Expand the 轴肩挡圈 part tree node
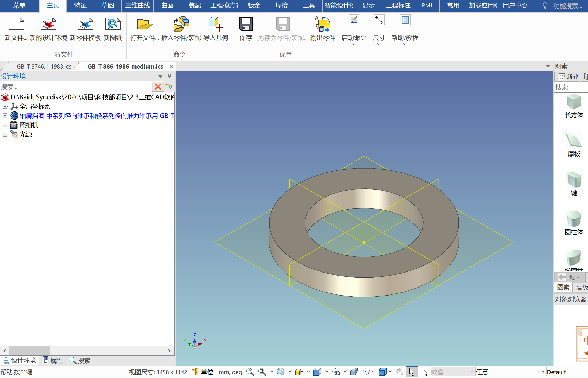This screenshot has width=588, height=378. (x=5, y=116)
